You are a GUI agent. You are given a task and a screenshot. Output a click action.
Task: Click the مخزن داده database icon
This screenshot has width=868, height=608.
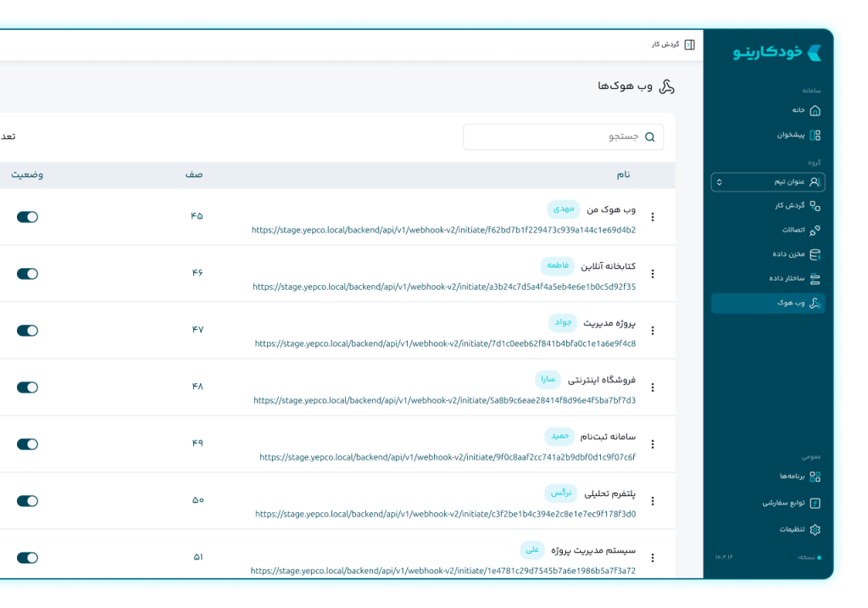[x=815, y=254]
